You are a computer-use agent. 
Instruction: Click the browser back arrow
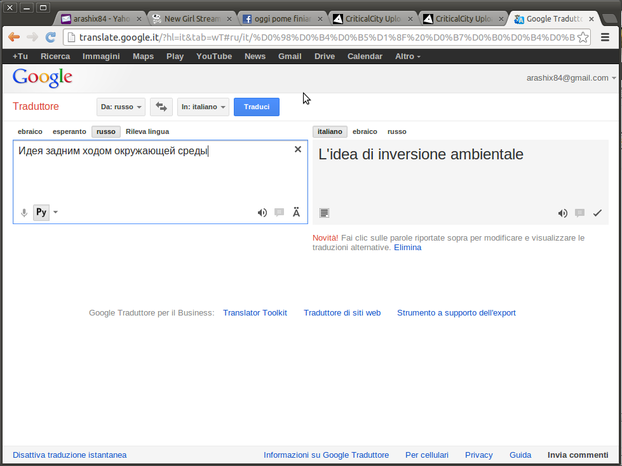pyautogui.click(x=14, y=37)
